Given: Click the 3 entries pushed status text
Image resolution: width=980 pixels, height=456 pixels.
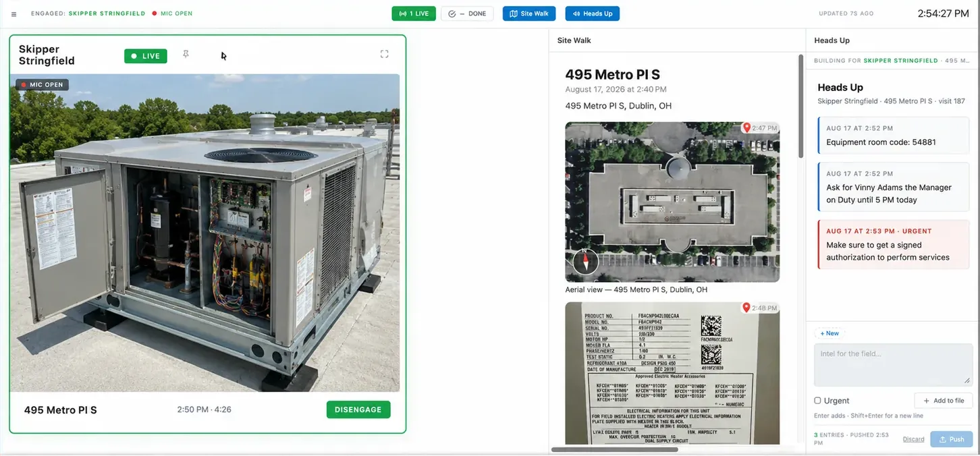Looking at the screenshot, I should pos(853,439).
